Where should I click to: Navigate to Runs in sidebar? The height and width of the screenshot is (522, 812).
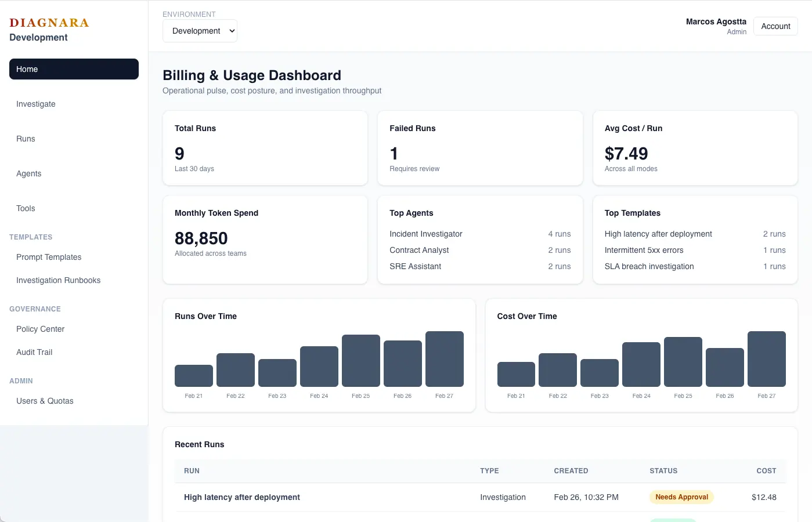(26, 139)
